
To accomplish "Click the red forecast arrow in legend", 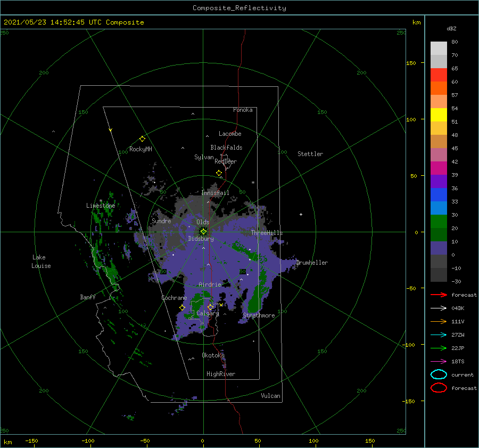I will [439, 295].
